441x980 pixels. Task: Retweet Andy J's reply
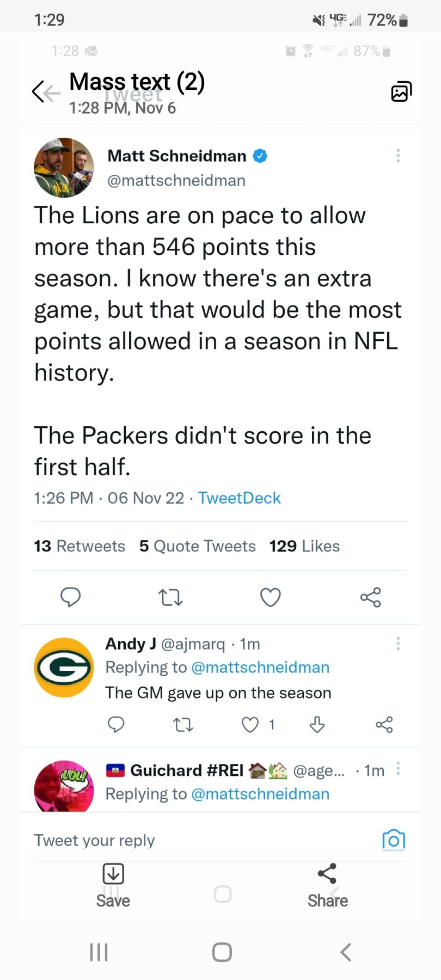[183, 725]
